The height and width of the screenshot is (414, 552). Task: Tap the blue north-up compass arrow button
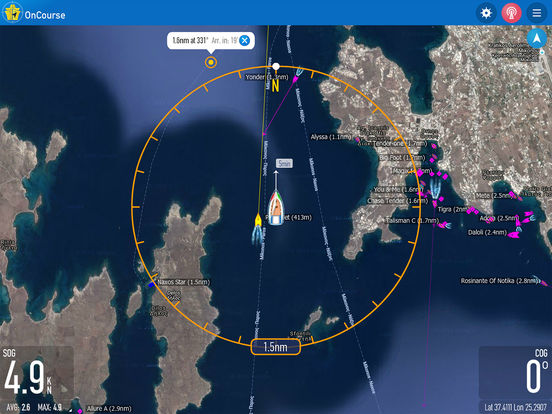[537, 38]
